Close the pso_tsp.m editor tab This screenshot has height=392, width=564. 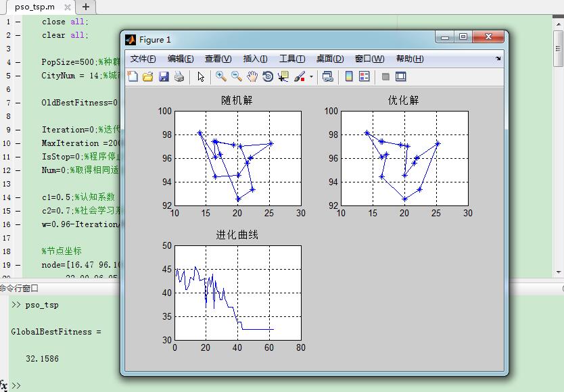67,7
